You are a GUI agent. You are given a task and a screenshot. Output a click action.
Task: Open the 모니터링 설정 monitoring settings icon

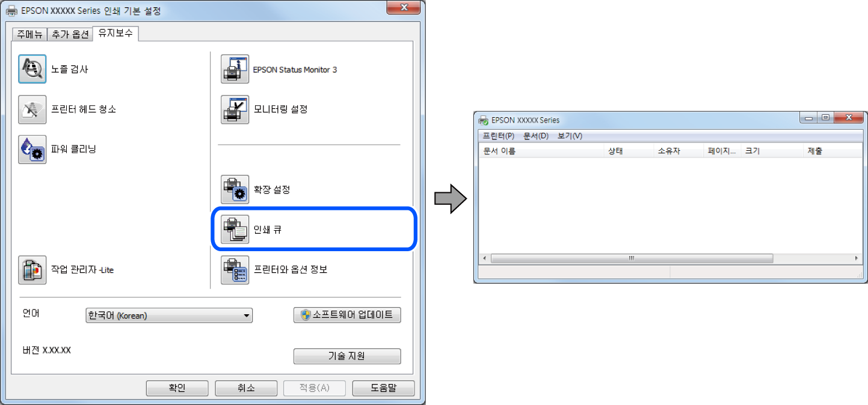pyautogui.click(x=235, y=109)
